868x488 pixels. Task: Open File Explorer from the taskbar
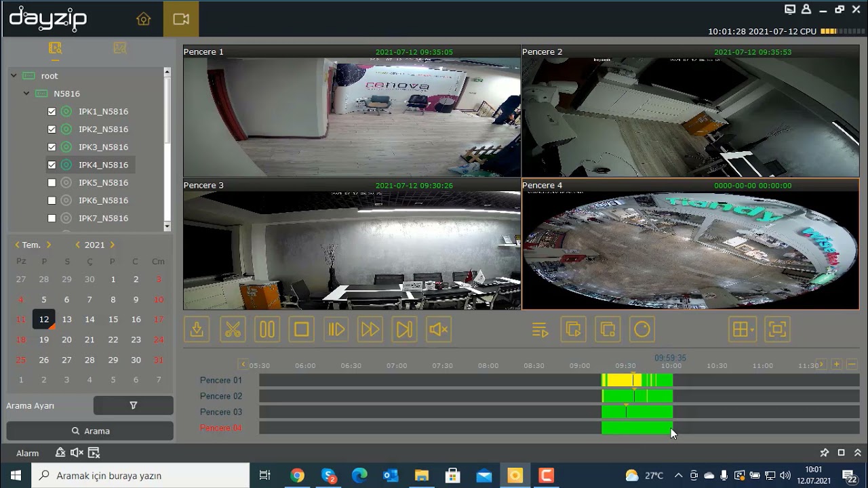(422, 476)
